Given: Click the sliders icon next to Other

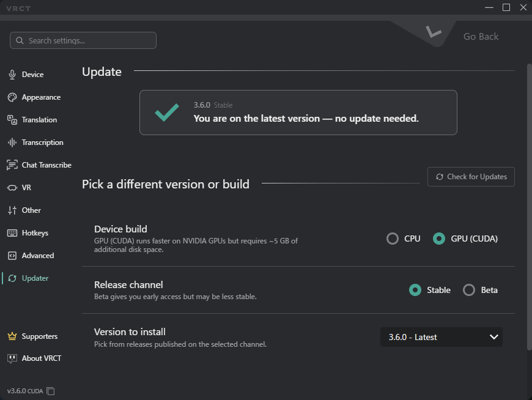Looking at the screenshot, I should coord(12,210).
